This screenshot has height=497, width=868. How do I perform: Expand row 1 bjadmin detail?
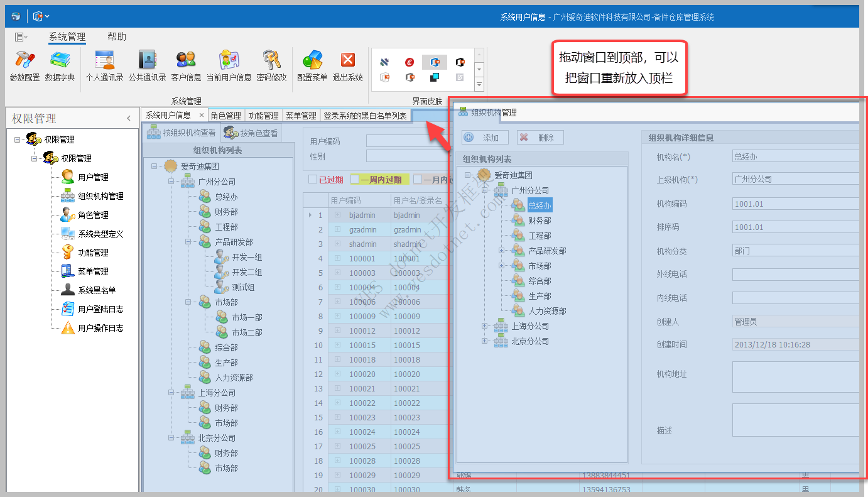(337, 215)
